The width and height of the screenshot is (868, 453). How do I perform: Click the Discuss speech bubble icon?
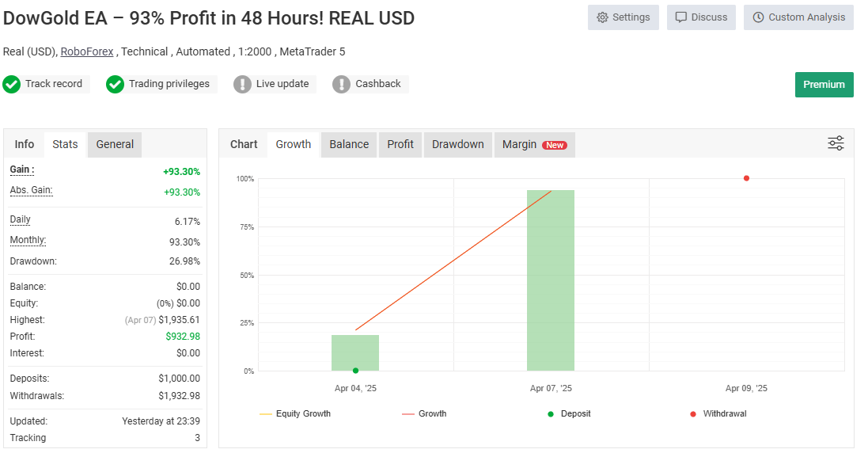[681, 17]
